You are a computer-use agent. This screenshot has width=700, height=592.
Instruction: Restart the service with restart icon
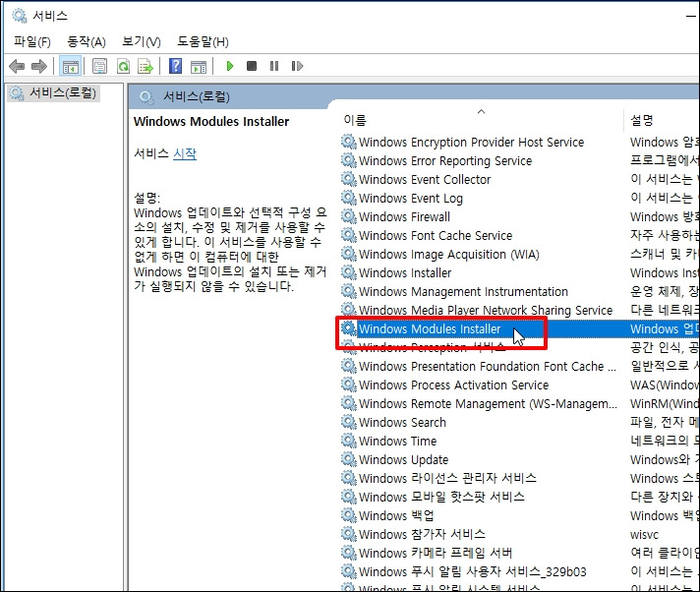pyautogui.click(x=297, y=66)
